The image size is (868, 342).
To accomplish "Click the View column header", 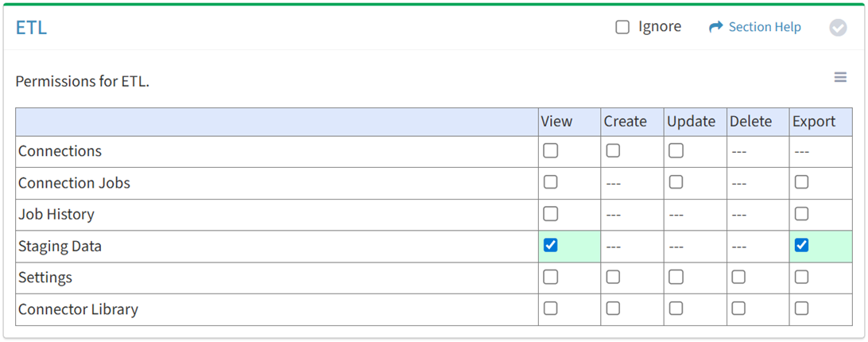I will [556, 122].
